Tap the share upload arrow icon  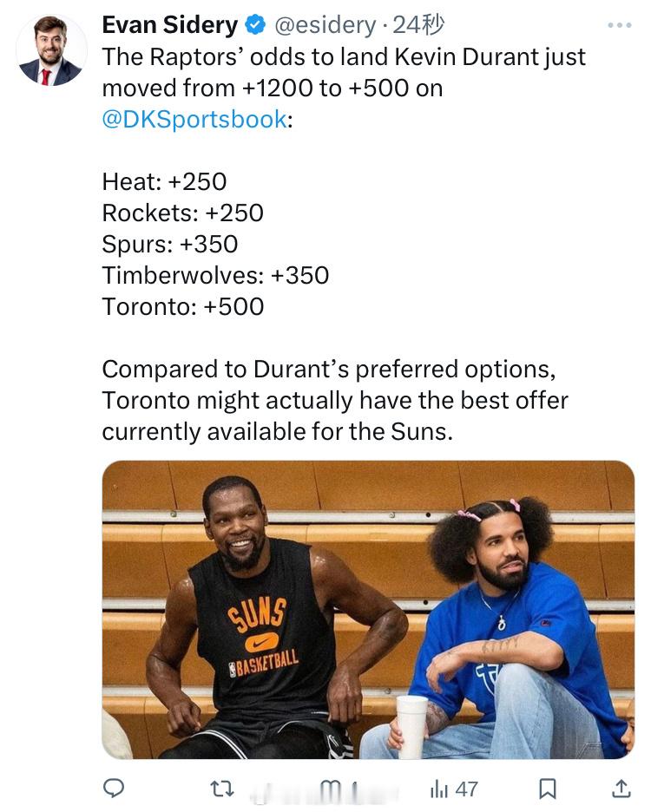621,789
